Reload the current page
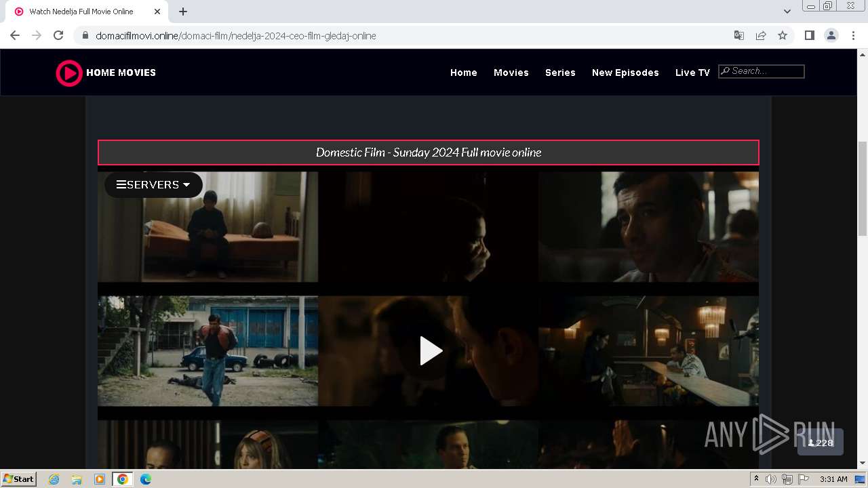Viewport: 868px width, 488px height. (x=58, y=35)
